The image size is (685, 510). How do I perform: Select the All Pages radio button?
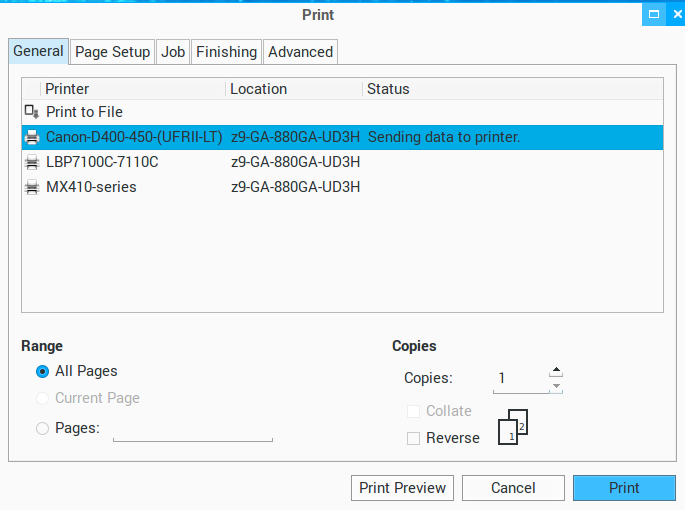click(42, 372)
